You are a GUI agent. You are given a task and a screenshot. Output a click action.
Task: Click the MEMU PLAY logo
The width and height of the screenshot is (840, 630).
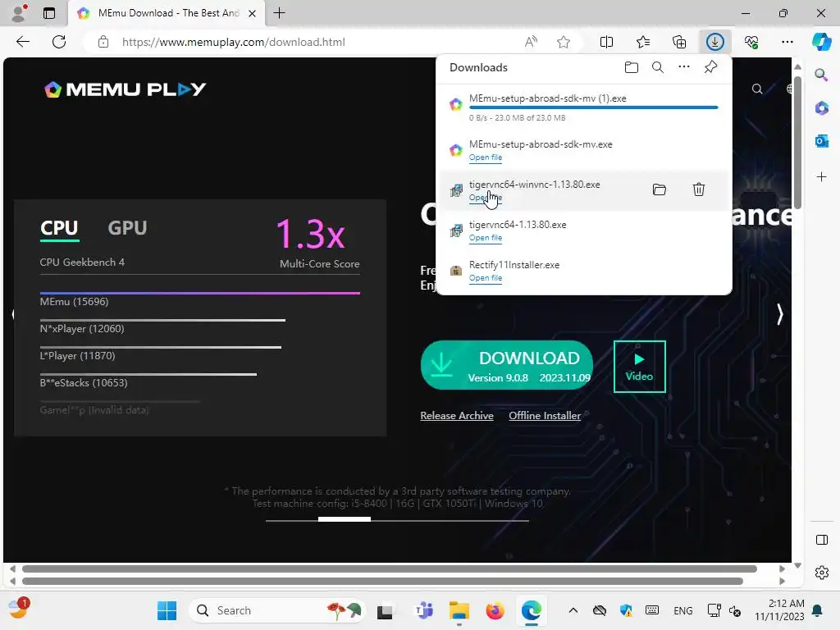pos(125,89)
